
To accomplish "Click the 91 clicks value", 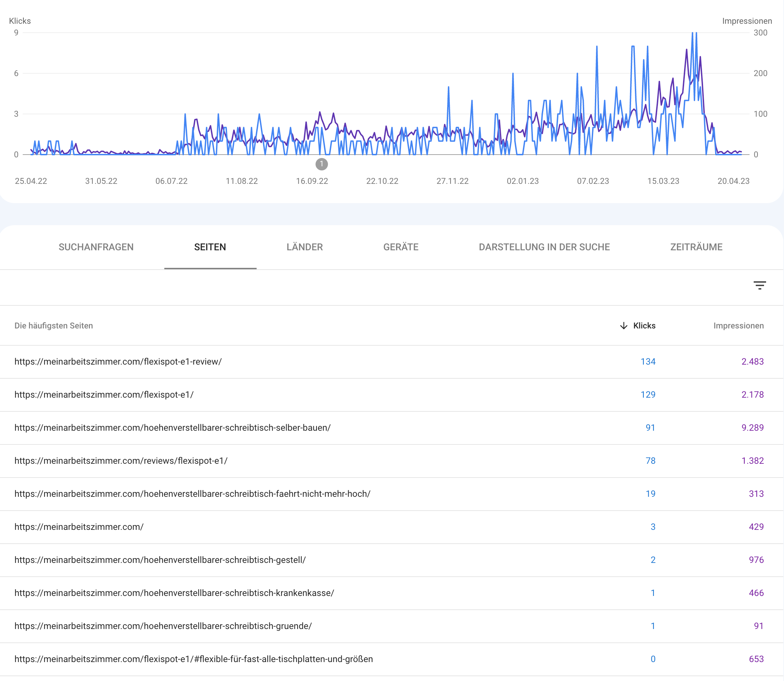I will coord(651,428).
